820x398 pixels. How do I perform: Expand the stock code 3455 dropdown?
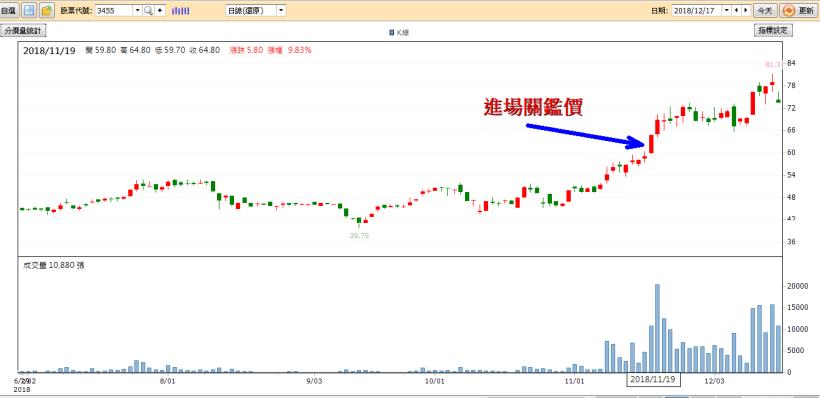(x=137, y=10)
